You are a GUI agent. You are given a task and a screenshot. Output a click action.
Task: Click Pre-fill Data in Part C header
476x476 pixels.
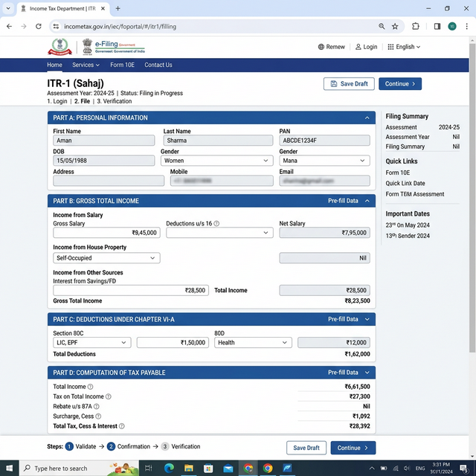tap(343, 319)
